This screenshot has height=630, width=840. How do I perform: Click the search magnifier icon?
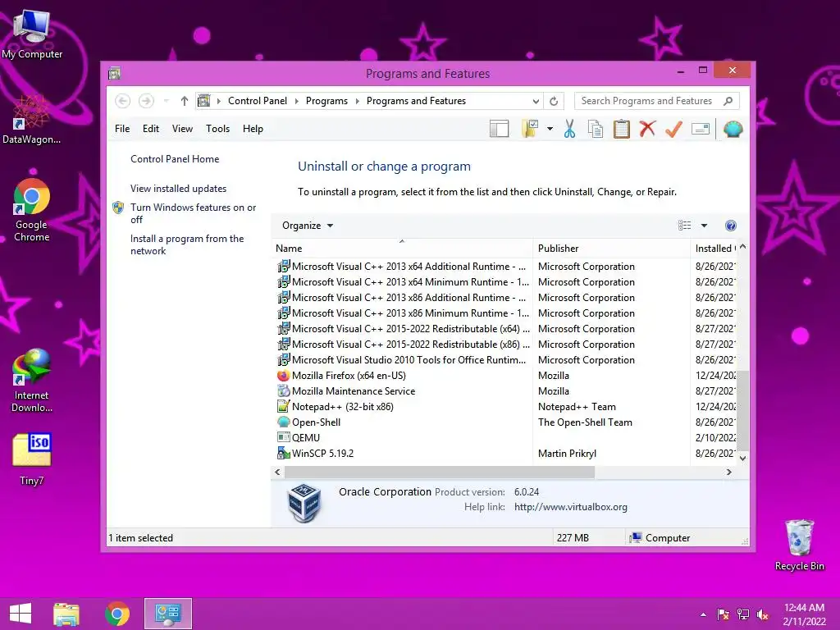pos(728,101)
